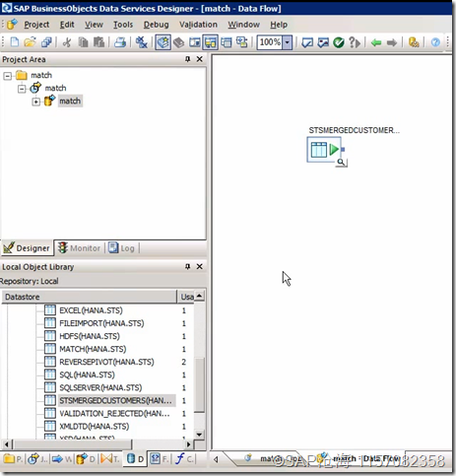Open the zoom percentage dropdown arrow
The image size is (456, 476).
pos(288,42)
